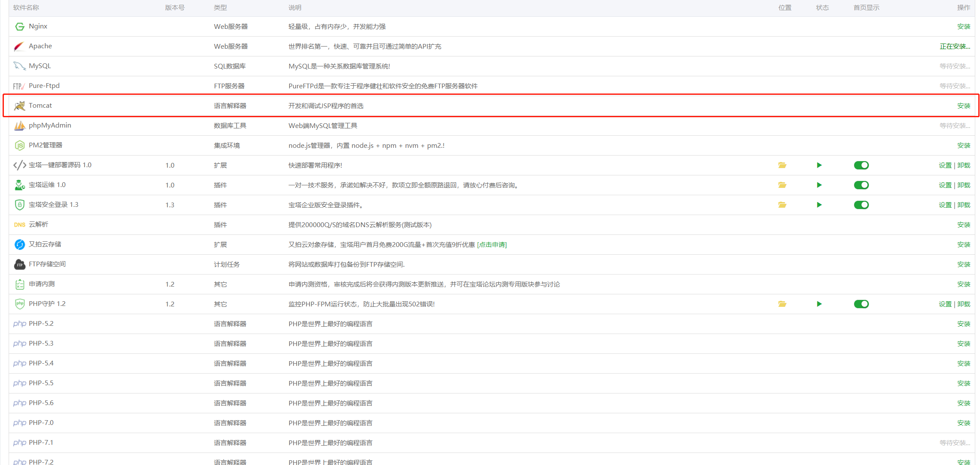Install Tomcat via 安装 link
Viewport: 980px width, 465px height.
point(964,106)
